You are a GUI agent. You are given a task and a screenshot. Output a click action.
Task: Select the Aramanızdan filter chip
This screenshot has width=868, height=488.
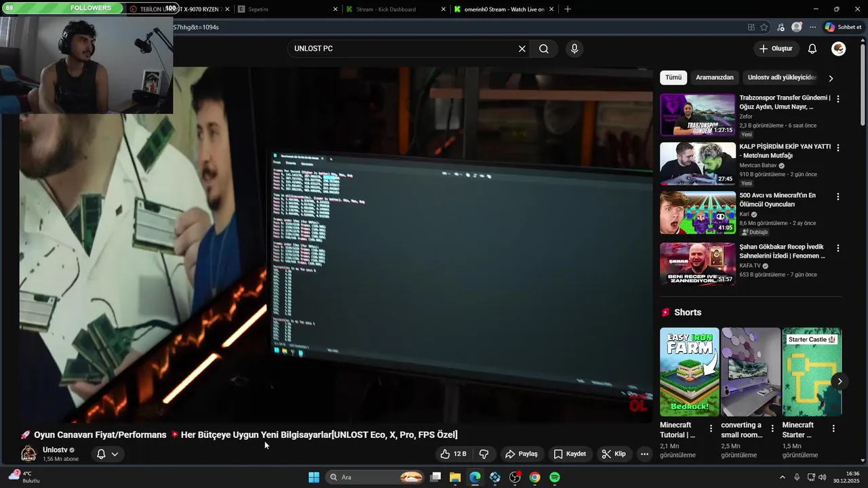point(715,77)
